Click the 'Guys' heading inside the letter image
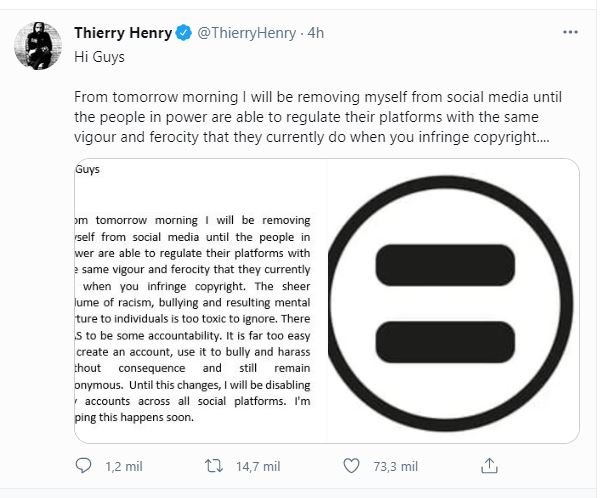The width and height of the screenshot is (603, 498). (89, 169)
